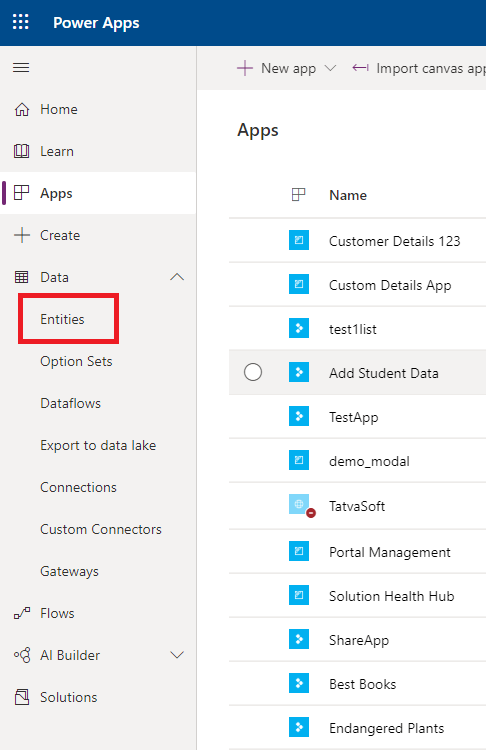The width and height of the screenshot is (486, 750).
Task: Collapse the Data section chevron
Action: coord(177,277)
